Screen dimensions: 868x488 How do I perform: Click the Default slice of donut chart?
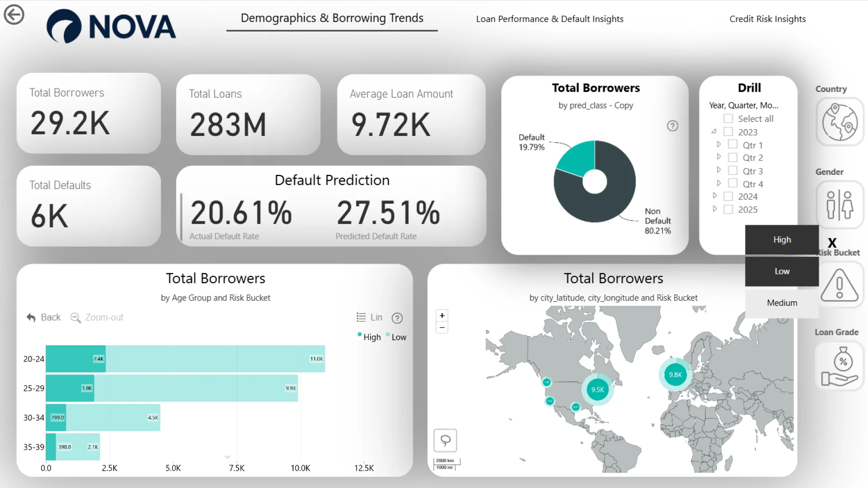[579, 158]
